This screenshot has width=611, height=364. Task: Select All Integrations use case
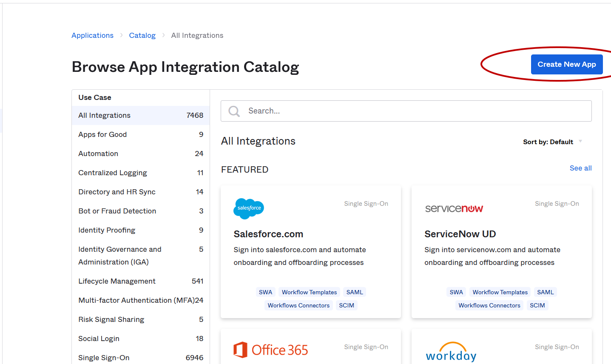[141, 115]
